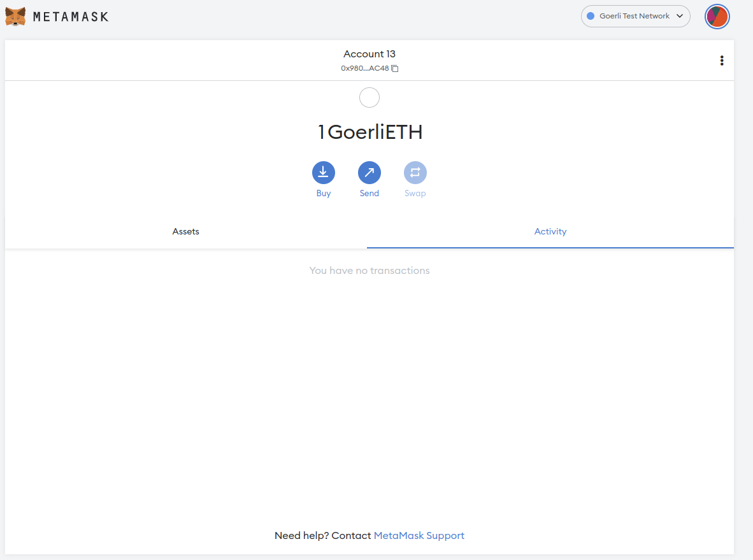753x560 pixels.
Task: Open the Goerli Test Network dropdown
Action: coord(635,17)
